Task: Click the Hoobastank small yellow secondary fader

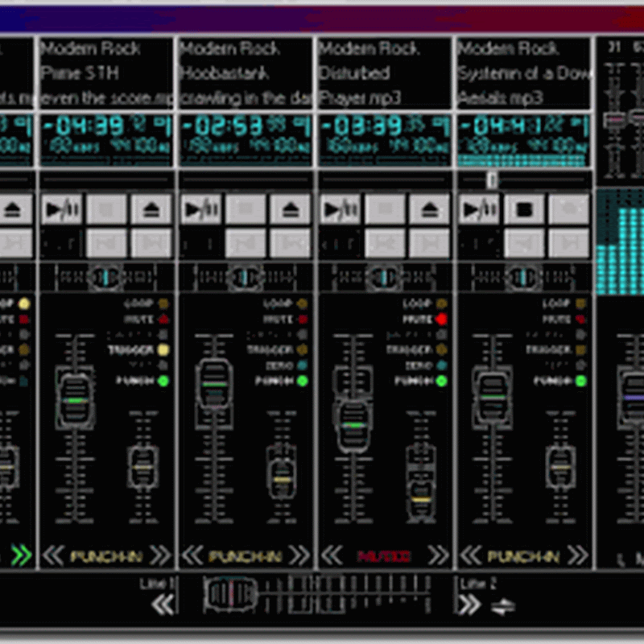Action: click(x=282, y=479)
